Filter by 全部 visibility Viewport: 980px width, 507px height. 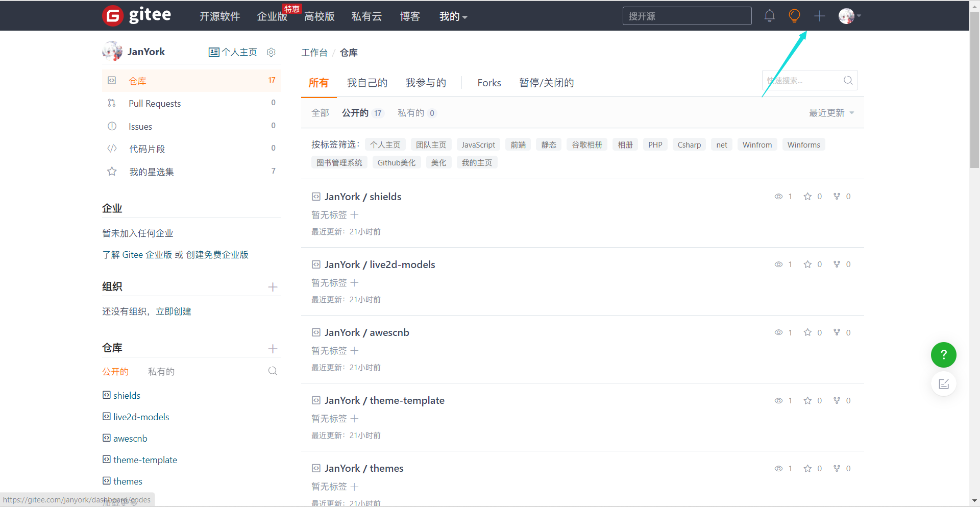pyautogui.click(x=321, y=113)
